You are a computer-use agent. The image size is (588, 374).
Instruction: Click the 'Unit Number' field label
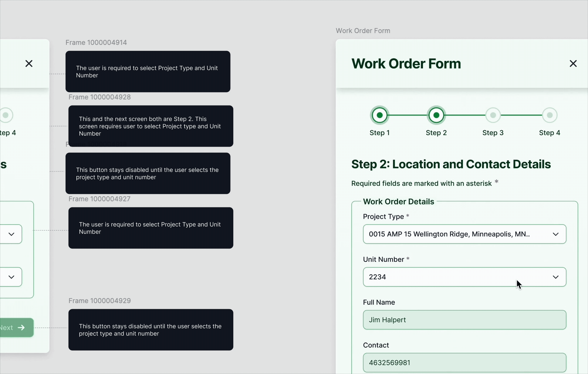click(x=384, y=259)
